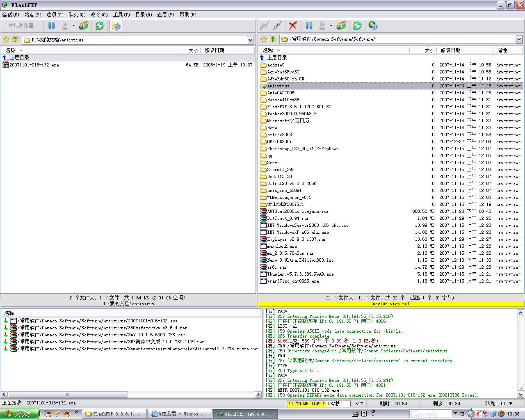Open the 工具(T) menu

pos(121,15)
